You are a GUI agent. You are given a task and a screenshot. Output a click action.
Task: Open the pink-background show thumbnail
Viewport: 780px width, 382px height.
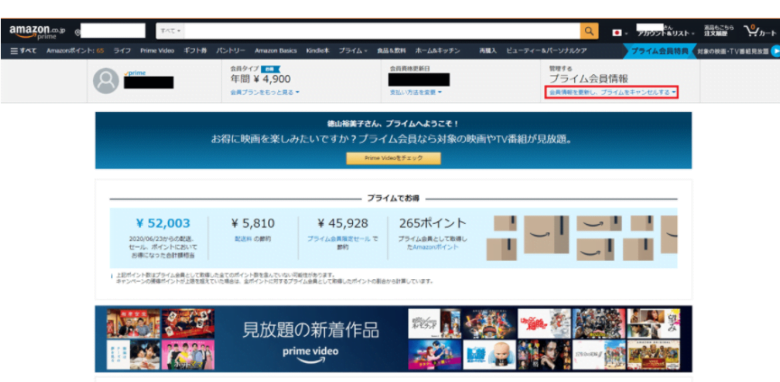[188, 355]
